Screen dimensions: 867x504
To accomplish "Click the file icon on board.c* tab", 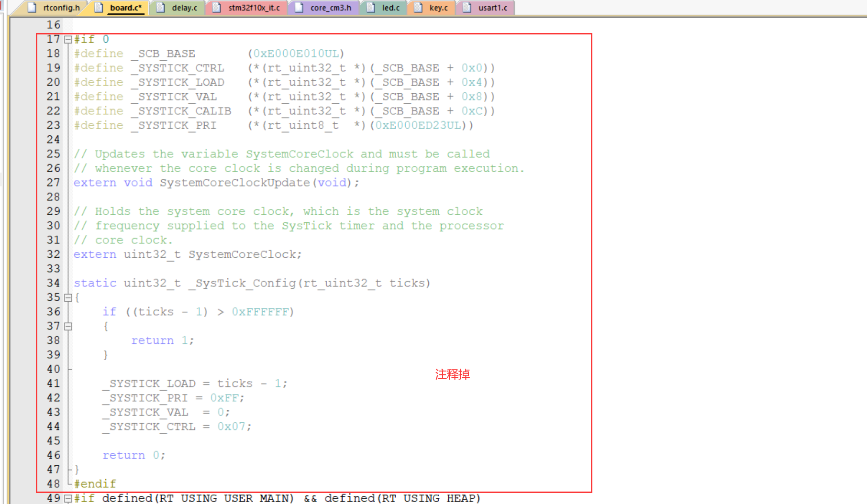I will (99, 8).
